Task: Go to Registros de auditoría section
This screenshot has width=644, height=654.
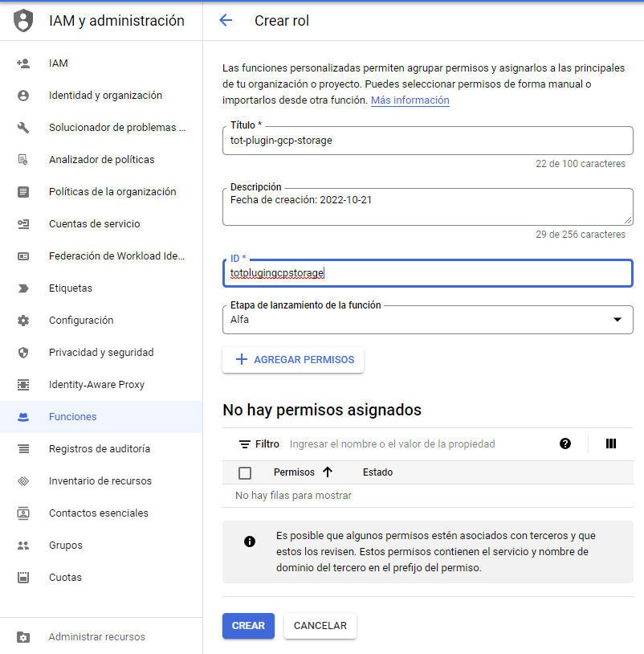Action: (99, 448)
